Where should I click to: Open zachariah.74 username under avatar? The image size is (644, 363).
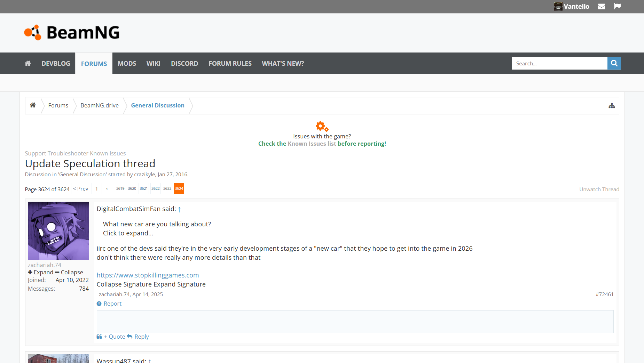click(x=45, y=265)
